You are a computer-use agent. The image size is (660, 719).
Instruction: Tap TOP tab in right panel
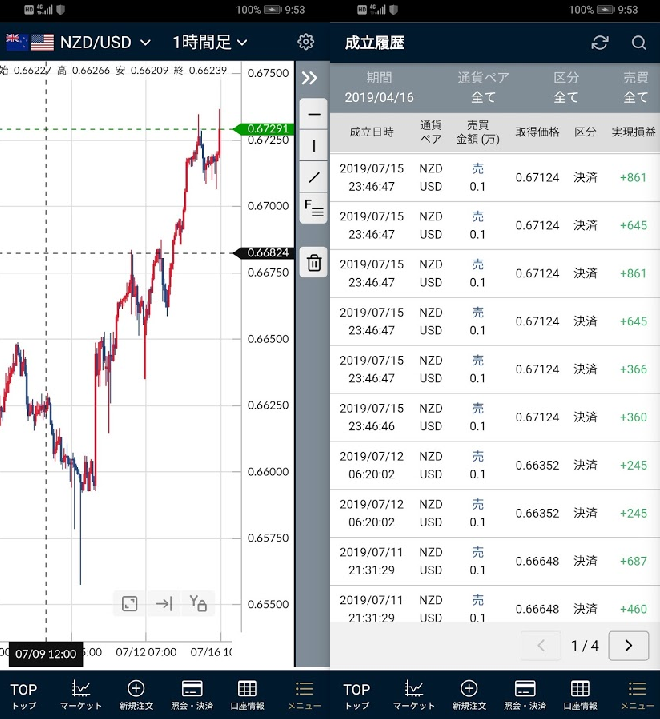[357, 695]
